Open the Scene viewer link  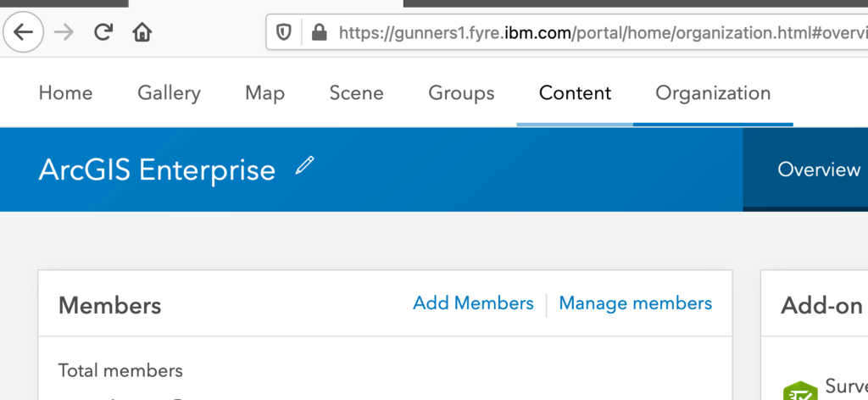[356, 93]
